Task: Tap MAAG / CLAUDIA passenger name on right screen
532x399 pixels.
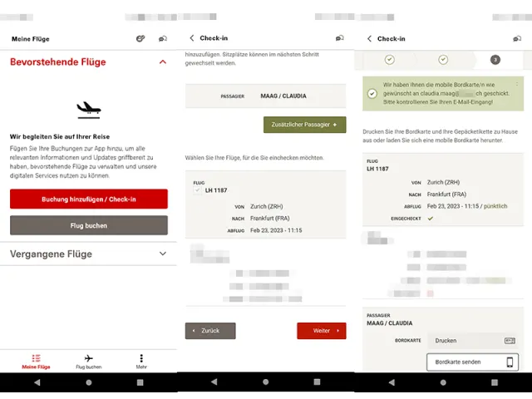Action: click(x=390, y=323)
